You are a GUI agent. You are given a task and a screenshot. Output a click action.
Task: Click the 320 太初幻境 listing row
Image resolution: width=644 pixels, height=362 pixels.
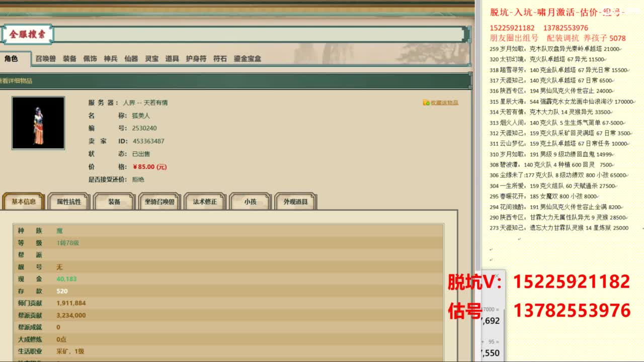pyautogui.click(x=547, y=59)
